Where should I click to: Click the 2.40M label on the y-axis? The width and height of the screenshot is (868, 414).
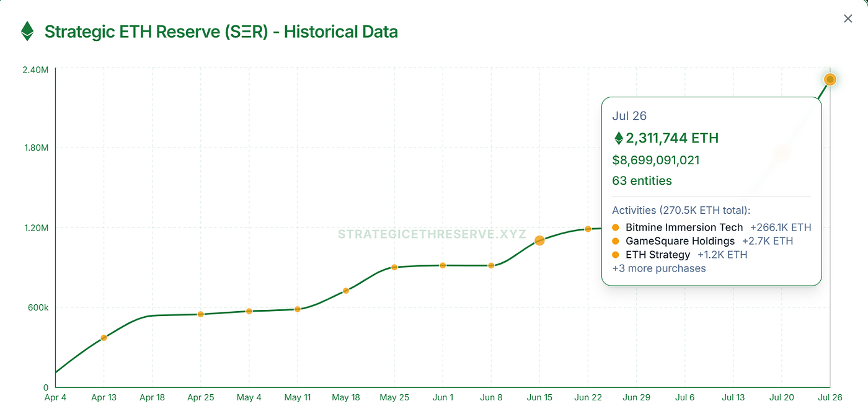click(34, 70)
